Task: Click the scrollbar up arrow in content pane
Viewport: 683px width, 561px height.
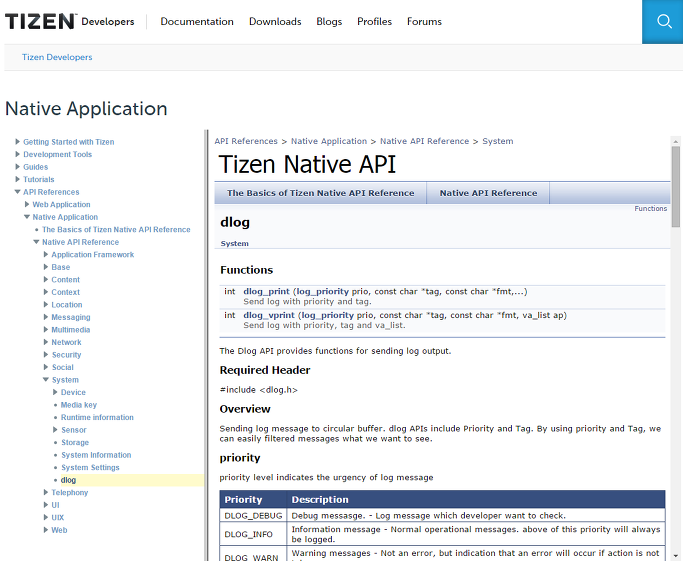Action: 676,142
